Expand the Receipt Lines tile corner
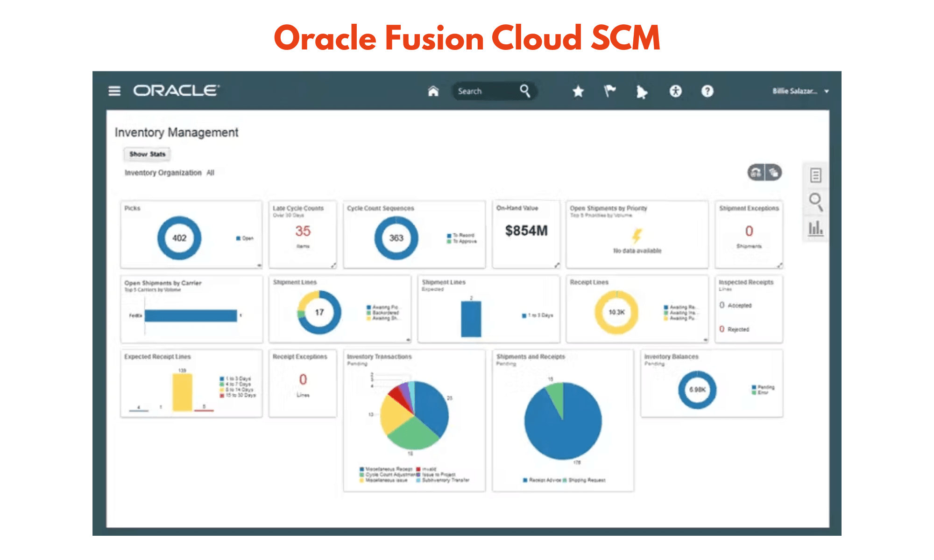Screen dimensions: 934x560 point(705,340)
